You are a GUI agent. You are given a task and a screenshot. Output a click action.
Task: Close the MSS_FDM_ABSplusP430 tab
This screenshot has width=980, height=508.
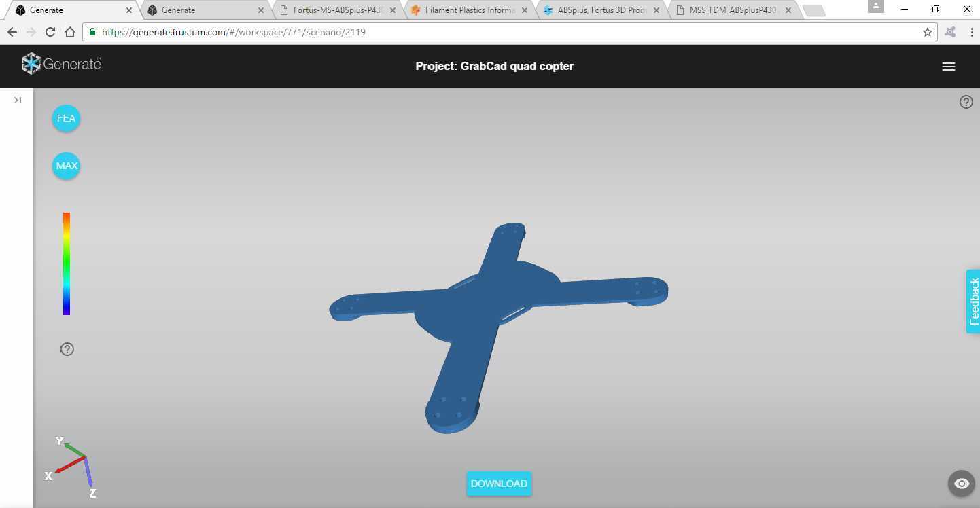[x=788, y=10]
